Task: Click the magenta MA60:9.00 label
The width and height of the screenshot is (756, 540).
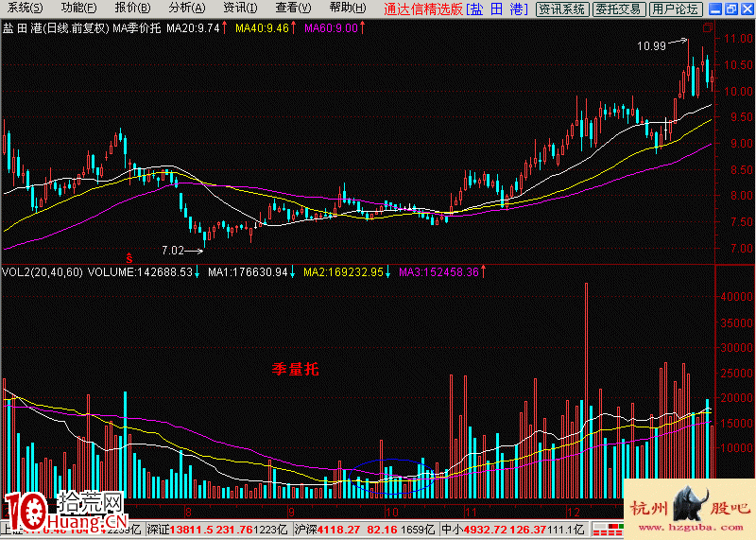Action: coord(332,28)
